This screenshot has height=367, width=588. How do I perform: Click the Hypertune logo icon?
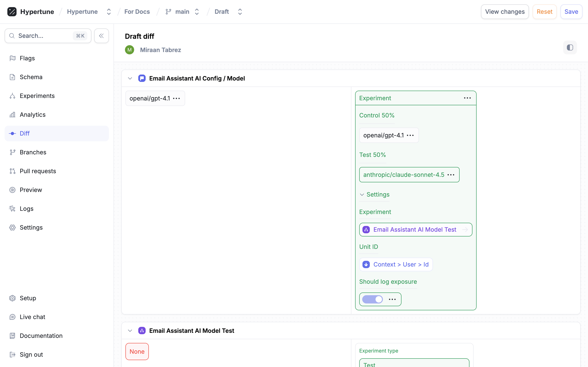coord(12,12)
